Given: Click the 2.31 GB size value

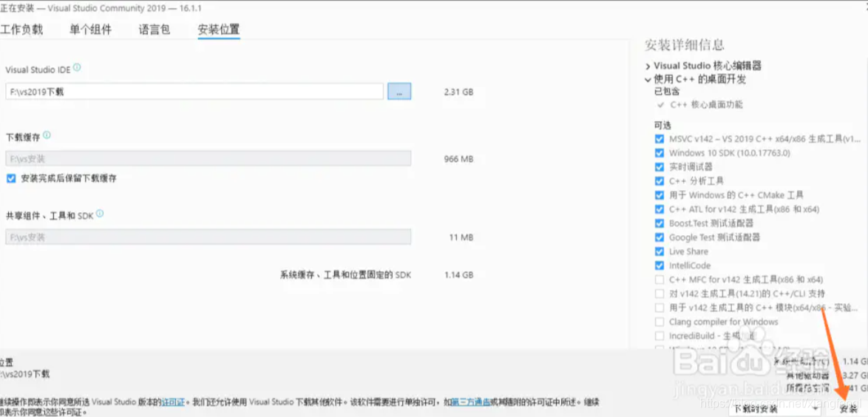Looking at the screenshot, I should 458,92.
